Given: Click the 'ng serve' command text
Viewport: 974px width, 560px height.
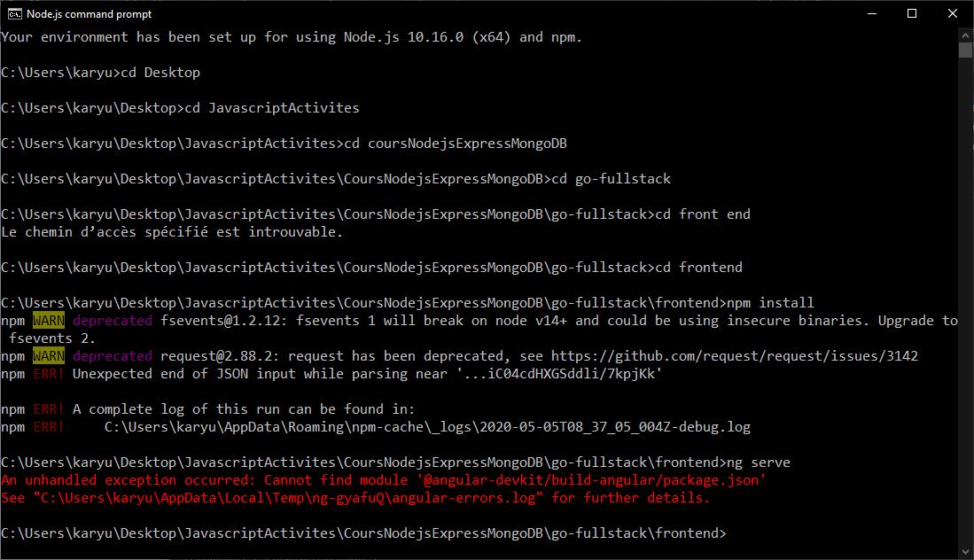Looking at the screenshot, I should pyautogui.click(x=759, y=463).
